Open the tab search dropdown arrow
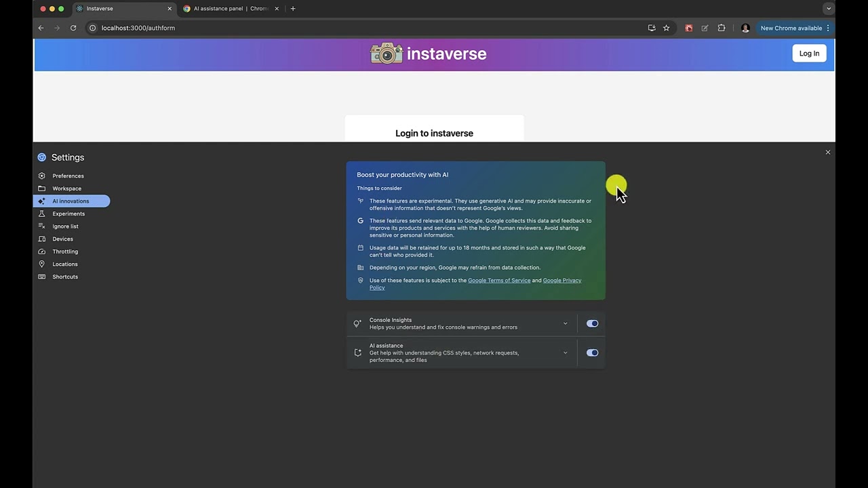This screenshot has width=868, height=488. [x=829, y=9]
